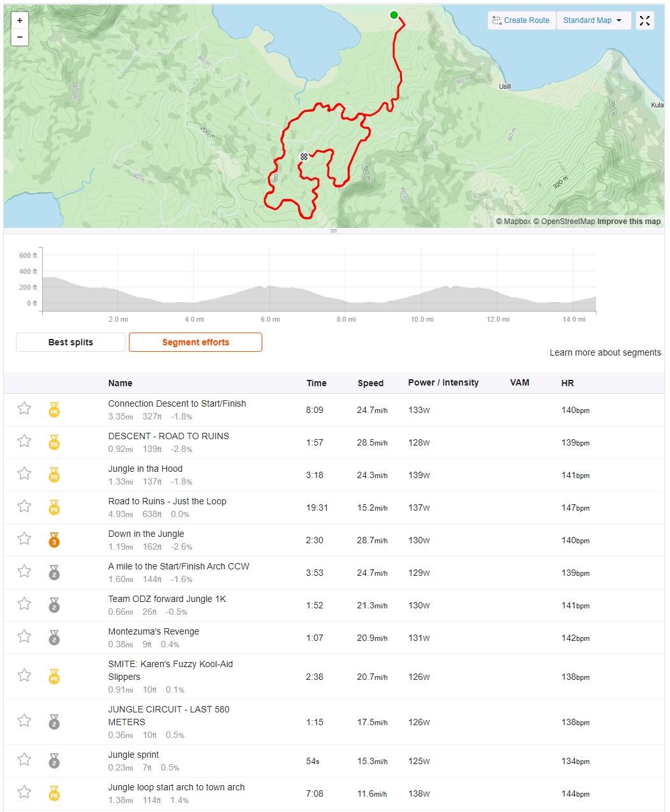670x812 pixels.
Task: Click the map resize handle below the map
Action: (334, 230)
